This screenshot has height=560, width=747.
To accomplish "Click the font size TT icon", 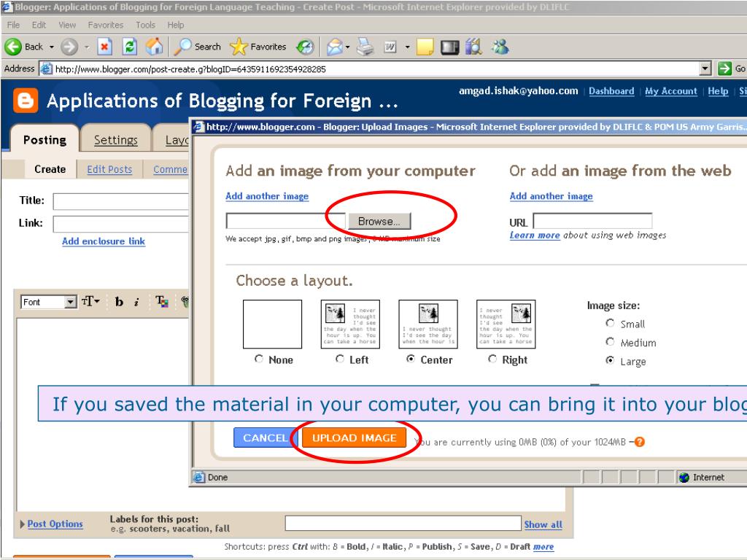I will tap(90, 301).
